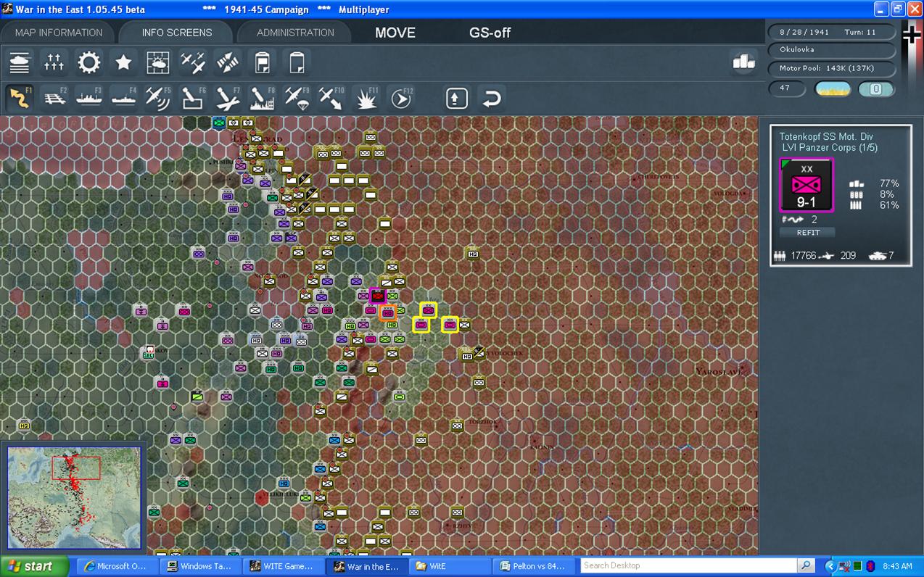Click the upward arrow box icon
This screenshot has width=924, height=577.
456,97
